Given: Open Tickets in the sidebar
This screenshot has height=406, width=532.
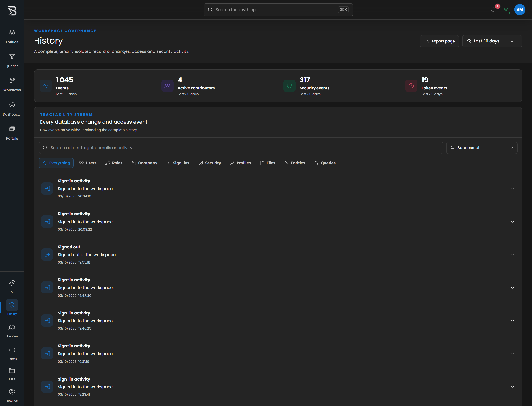Looking at the screenshot, I should click(x=12, y=353).
